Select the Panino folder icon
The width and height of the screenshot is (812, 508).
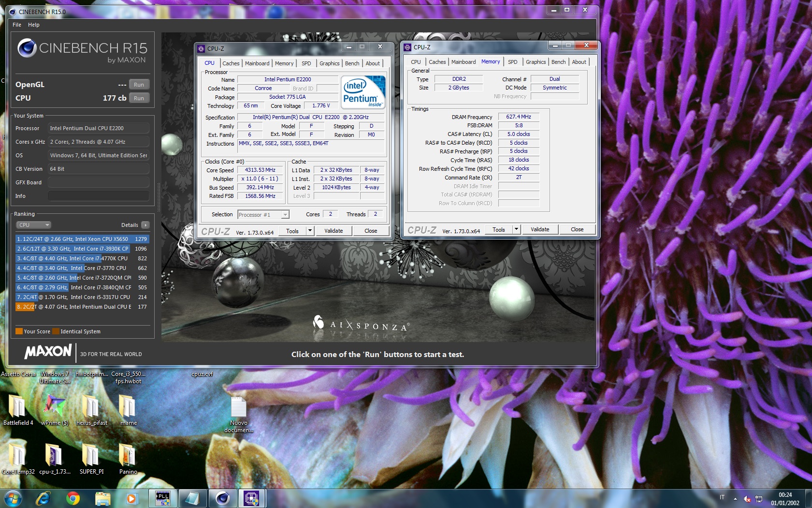click(x=128, y=458)
